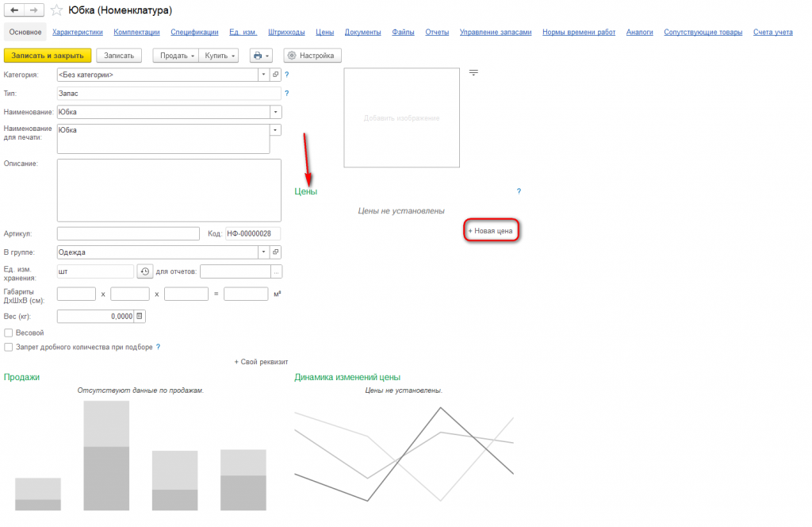The height and width of the screenshot is (527, 812).
Task: Enable the Весовой checkbox
Action: click(8, 333)
